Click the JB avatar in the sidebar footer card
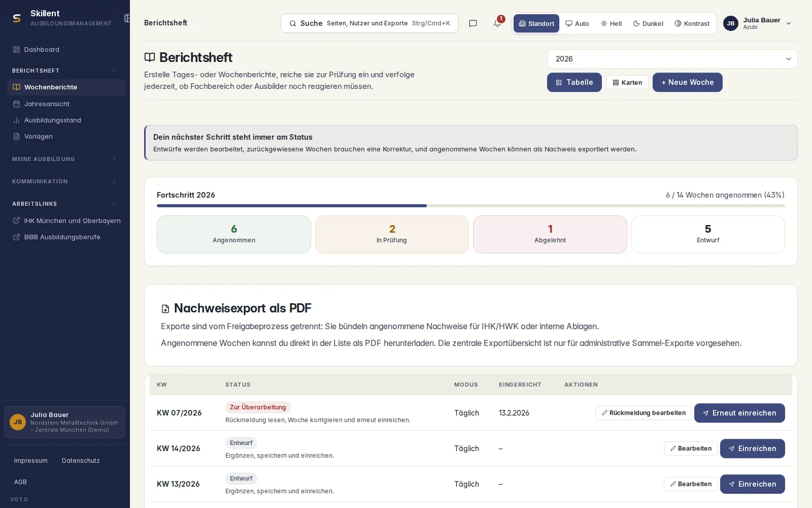This screenshot has height=508, width=812. click(x=18, y=422)
